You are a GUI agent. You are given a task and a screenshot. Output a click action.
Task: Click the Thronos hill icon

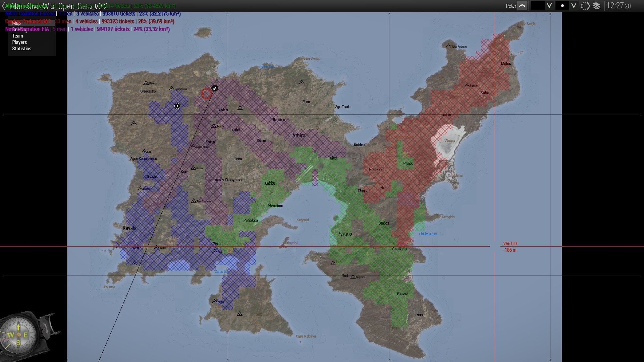(x=146, y=83)
